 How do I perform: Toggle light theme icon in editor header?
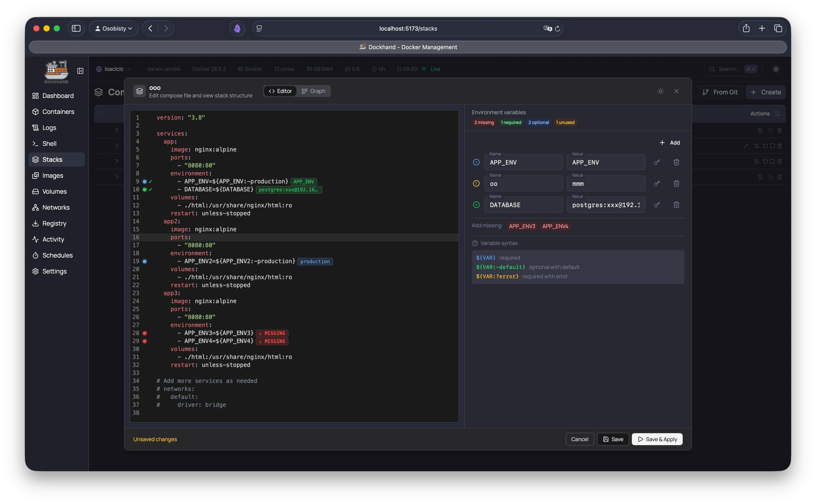660,91
